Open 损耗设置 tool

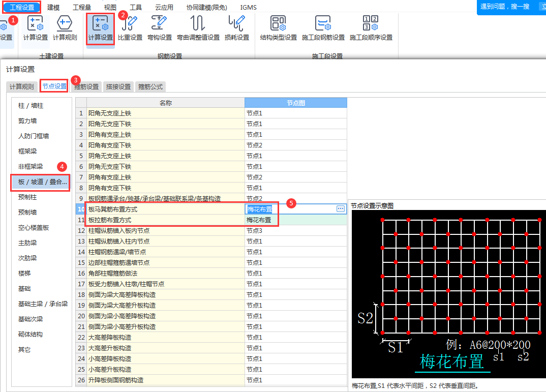pos(237,28)
